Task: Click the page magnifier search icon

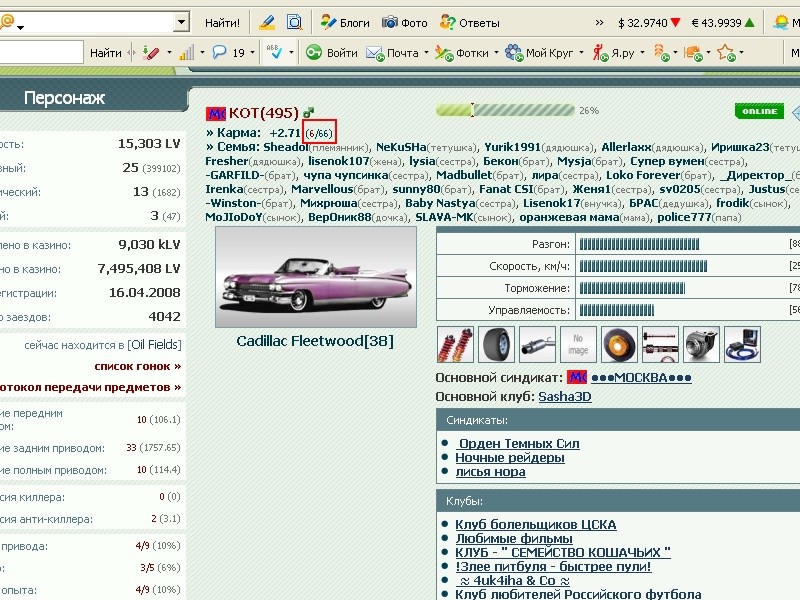Action: [x=294, y=22]
